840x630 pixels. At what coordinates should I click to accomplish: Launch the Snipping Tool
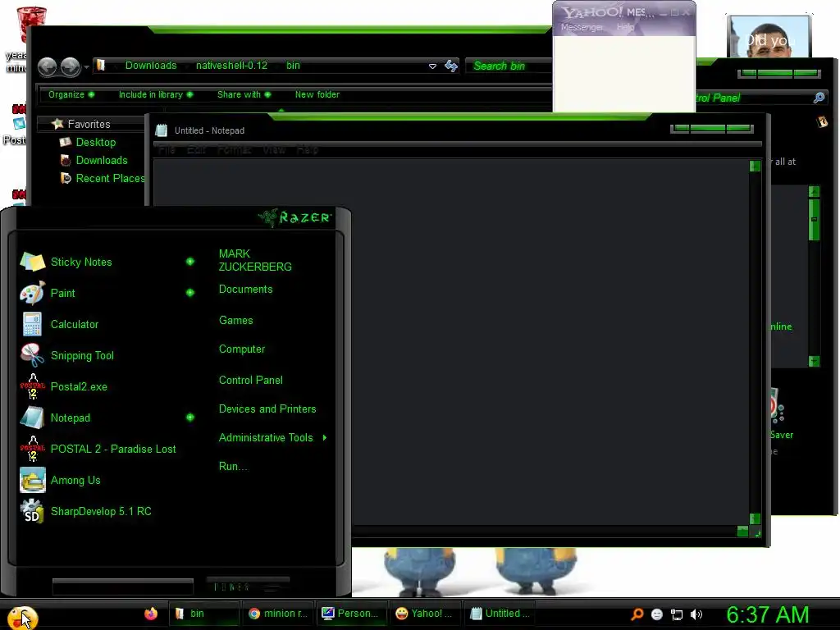click(x=82, y=355)
